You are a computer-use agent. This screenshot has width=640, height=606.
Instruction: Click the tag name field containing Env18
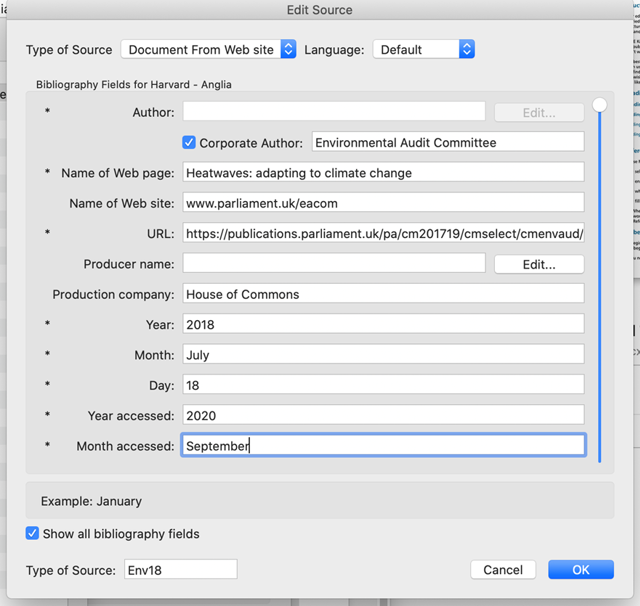(x=180, y=569)
